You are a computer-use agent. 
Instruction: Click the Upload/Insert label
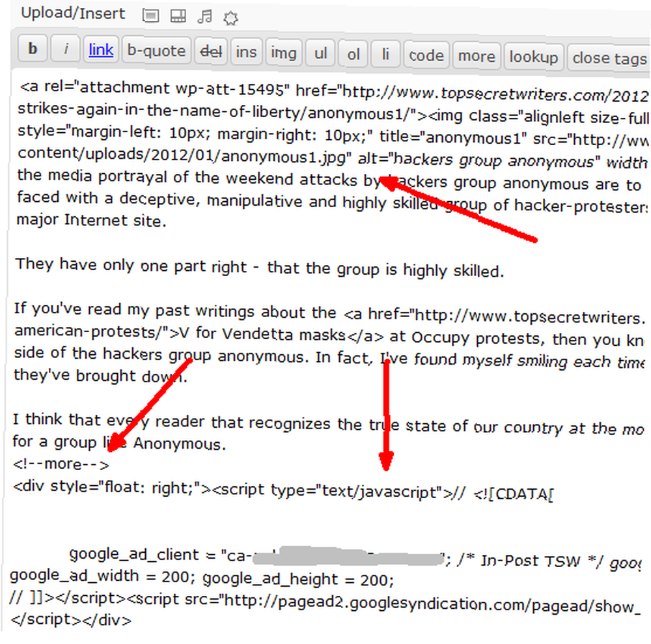tap(73, 13)
